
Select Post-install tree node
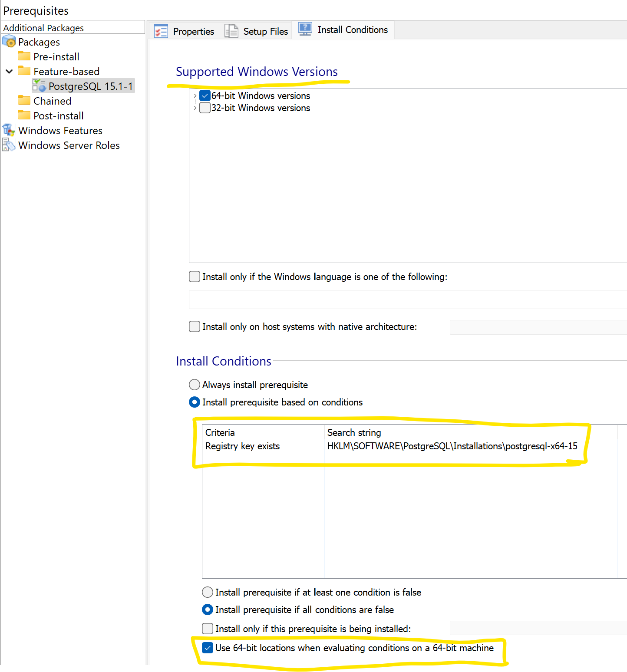tap(59, 116)
